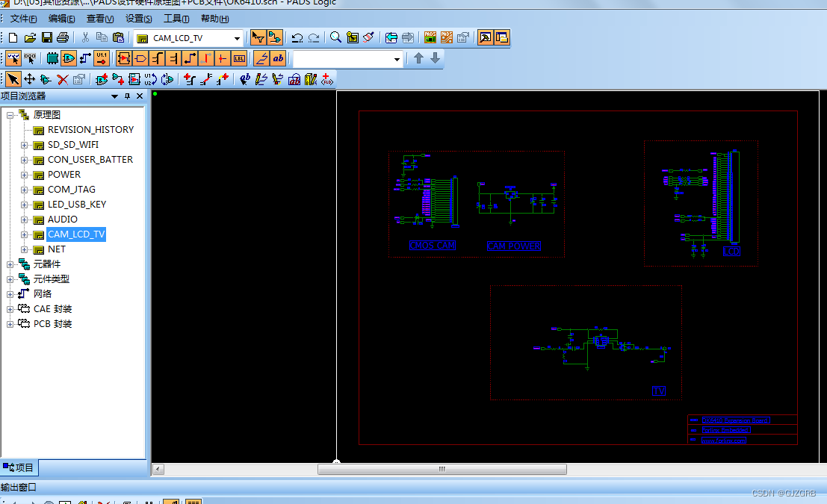Open the 查看(V) menu
827x504 pixels.
pos(99,19)
